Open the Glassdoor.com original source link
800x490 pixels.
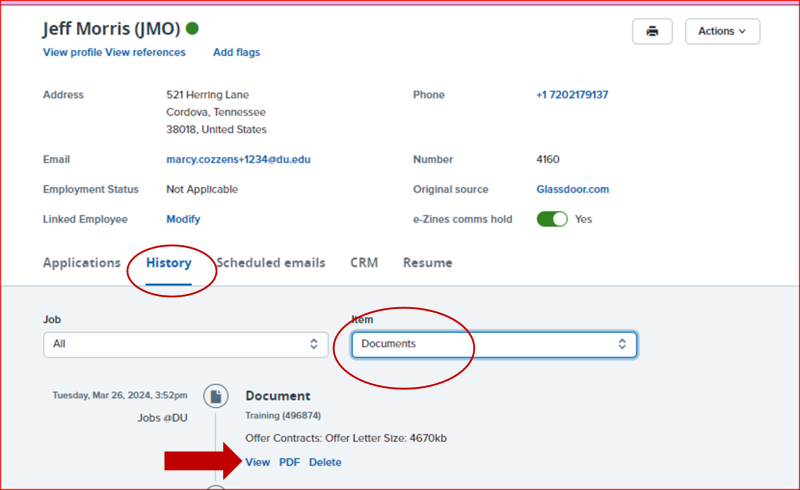572,189
